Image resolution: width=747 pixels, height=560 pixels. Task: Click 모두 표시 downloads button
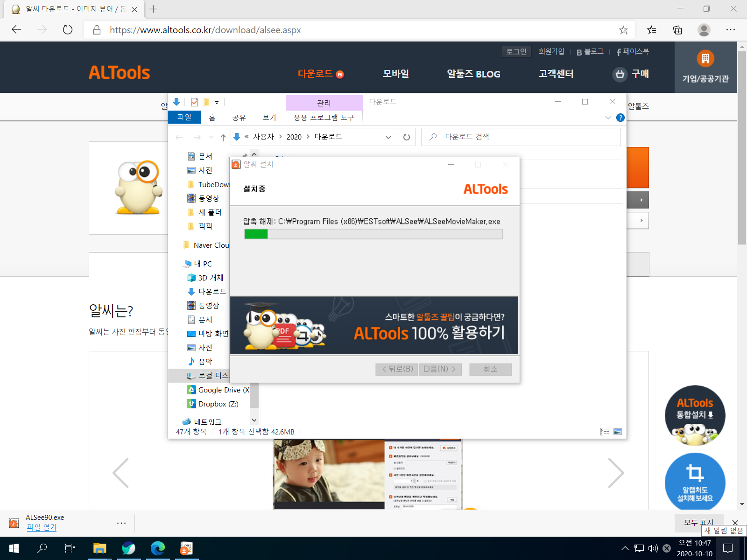(699, 523)
